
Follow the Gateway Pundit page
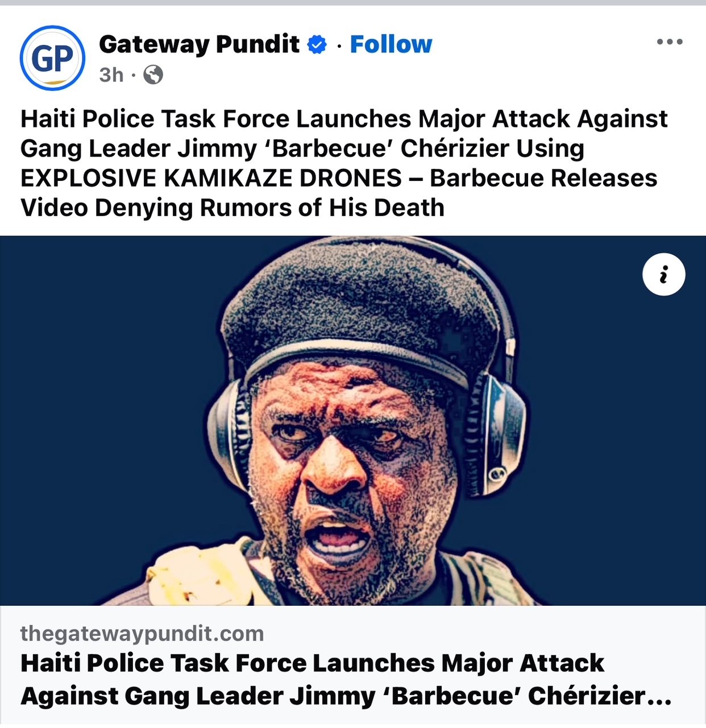pyautogui.click(x=391, y=44)
